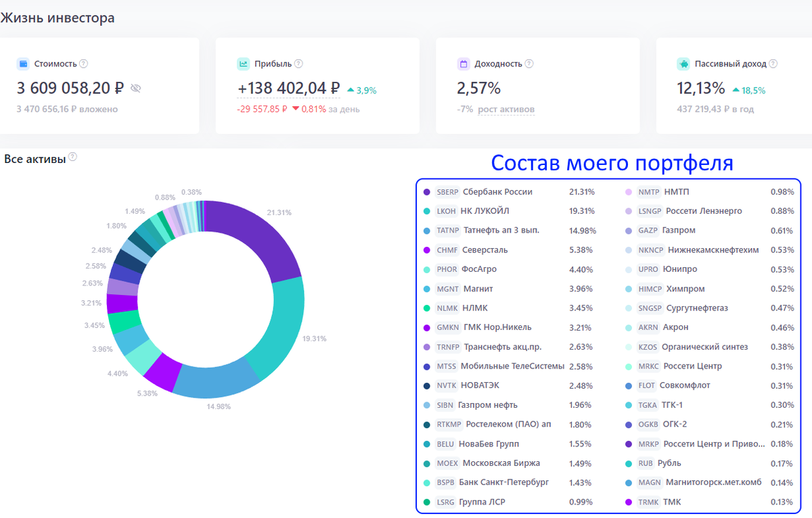
Task: Select the НоваБев Групп legend row
Action: [508, 444]
